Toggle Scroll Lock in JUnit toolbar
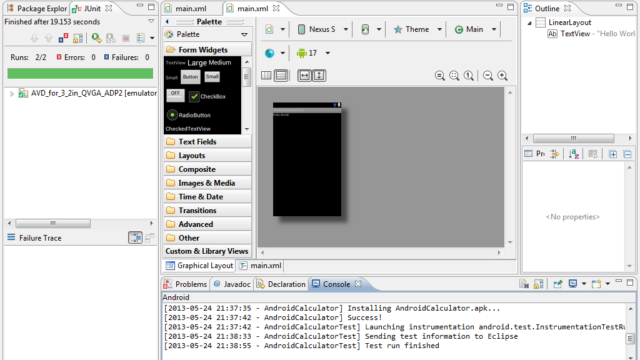 click(78, 38)
